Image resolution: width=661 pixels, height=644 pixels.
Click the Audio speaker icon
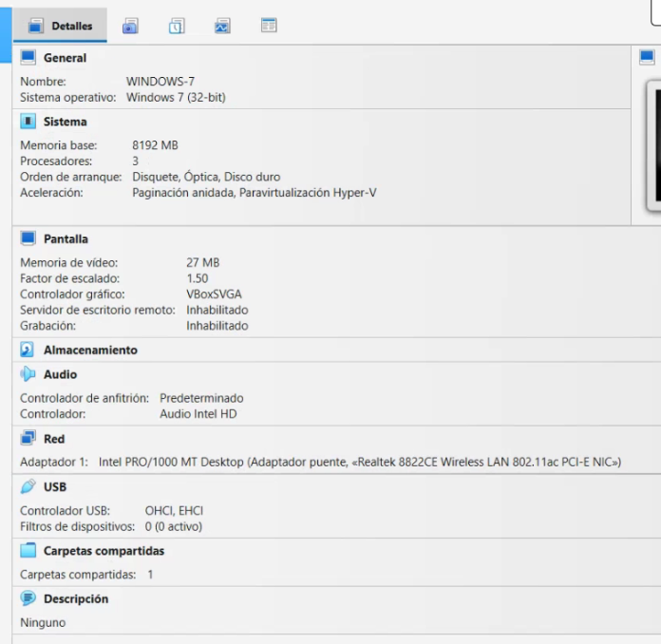coord(28,374)
